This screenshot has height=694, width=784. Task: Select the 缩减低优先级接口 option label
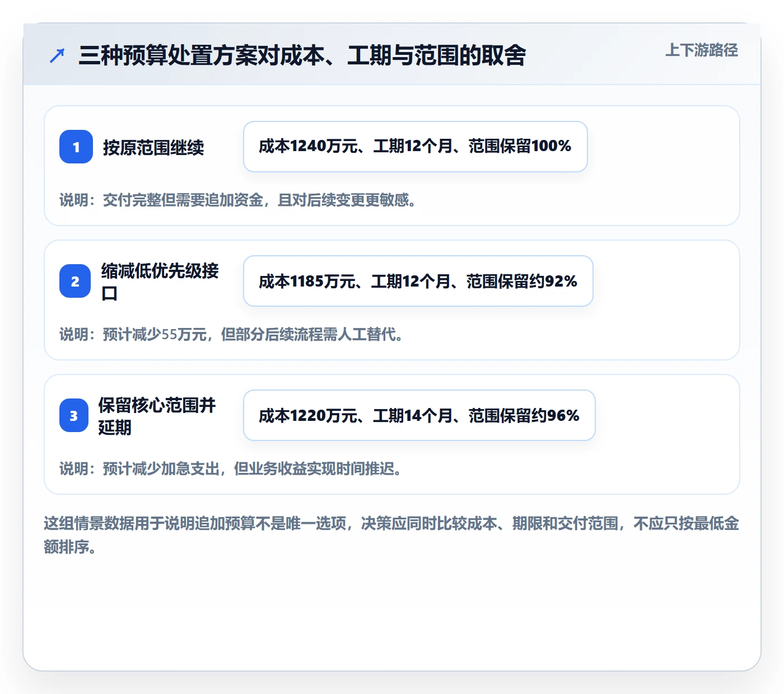coord(160,282)
